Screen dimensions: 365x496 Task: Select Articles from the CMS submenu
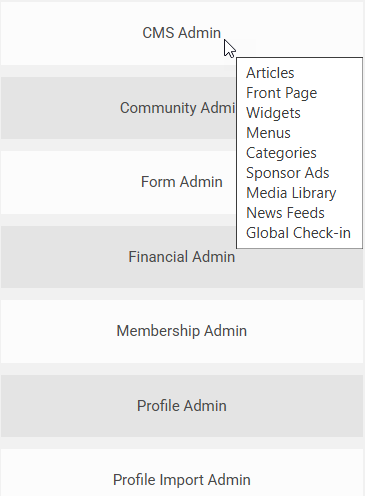[270, 73]
